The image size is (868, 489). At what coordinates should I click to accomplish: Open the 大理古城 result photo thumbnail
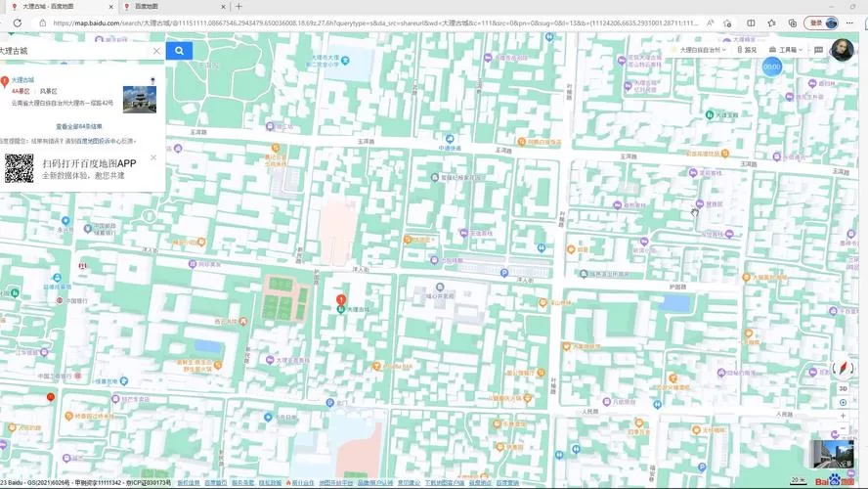[140, 99]
